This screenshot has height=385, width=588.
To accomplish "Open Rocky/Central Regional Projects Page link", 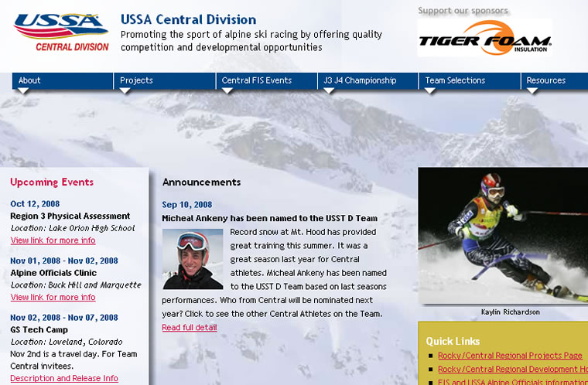I will point(510,356).
